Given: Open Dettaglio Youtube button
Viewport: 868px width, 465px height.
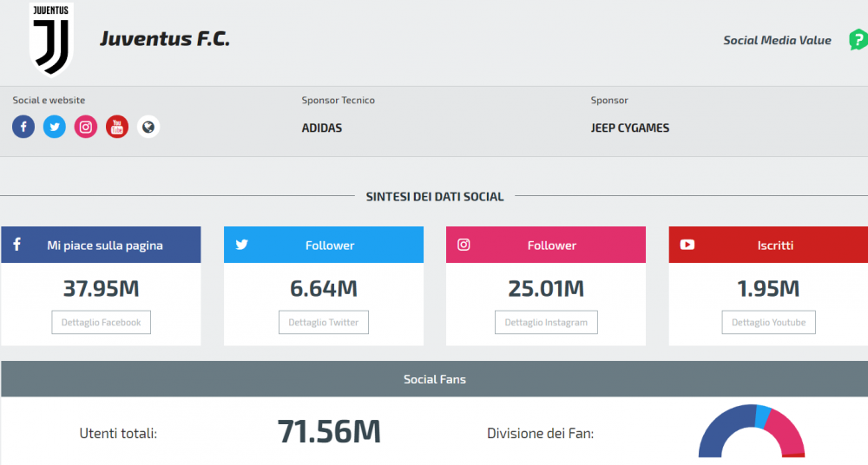Looking at the screenshot, I should click(x=768, y=322).
